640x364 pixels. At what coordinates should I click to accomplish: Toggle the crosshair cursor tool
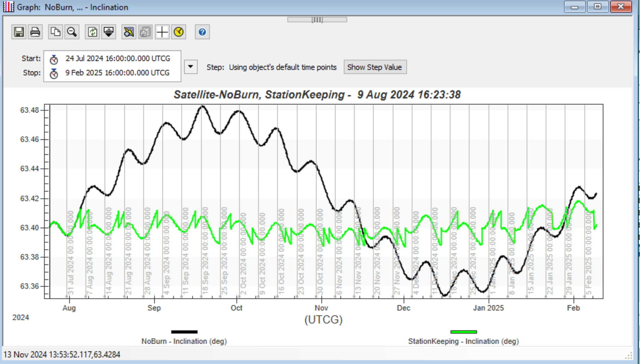tap(162, 32)
